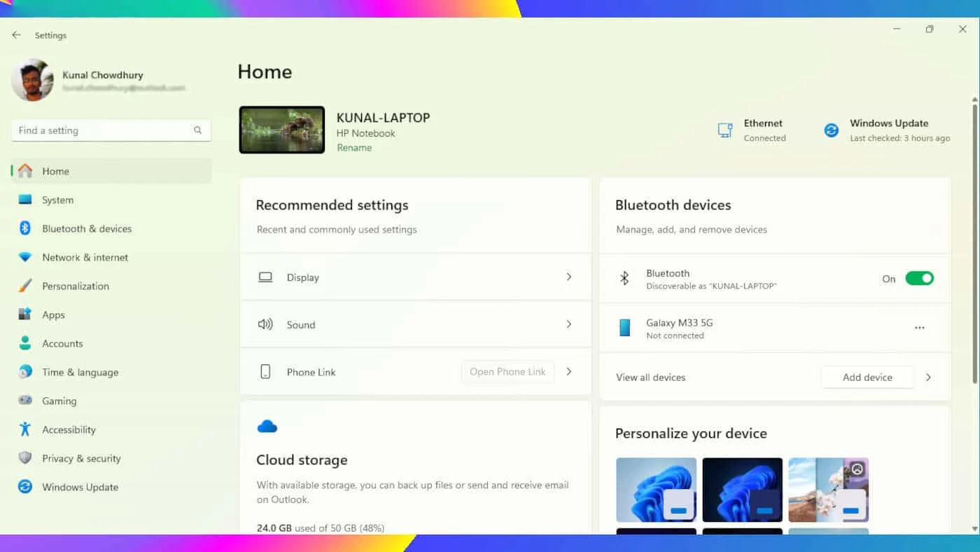Open the Home page in sidebar
The height and width of the screenshot is (552, 980).
[111, 171]
